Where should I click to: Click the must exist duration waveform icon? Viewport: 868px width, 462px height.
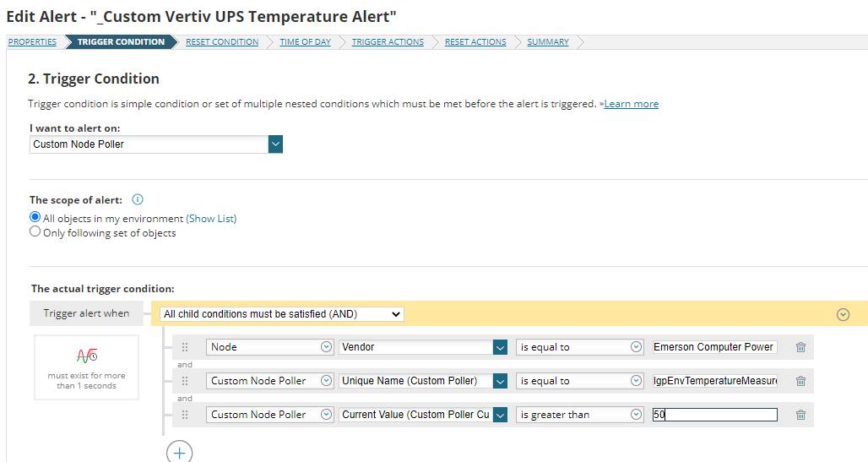[86, 356]
